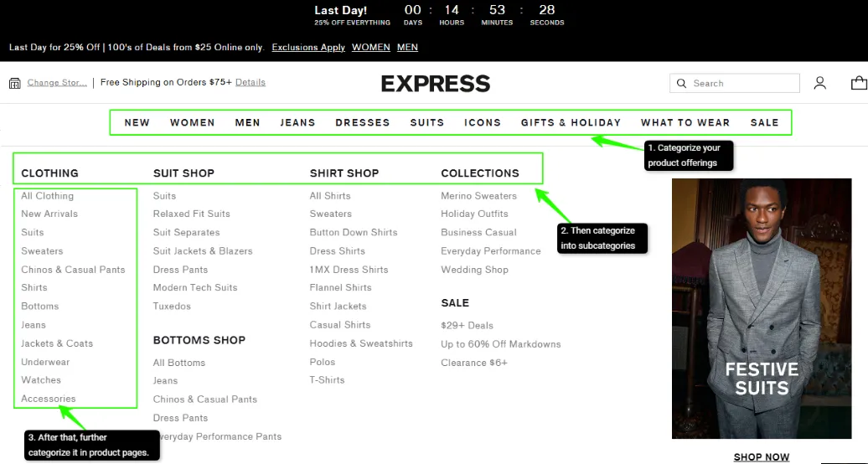Click the WOMEN link in the promo banner
Screen dimensions: 868x464
(x=371, y=47)
